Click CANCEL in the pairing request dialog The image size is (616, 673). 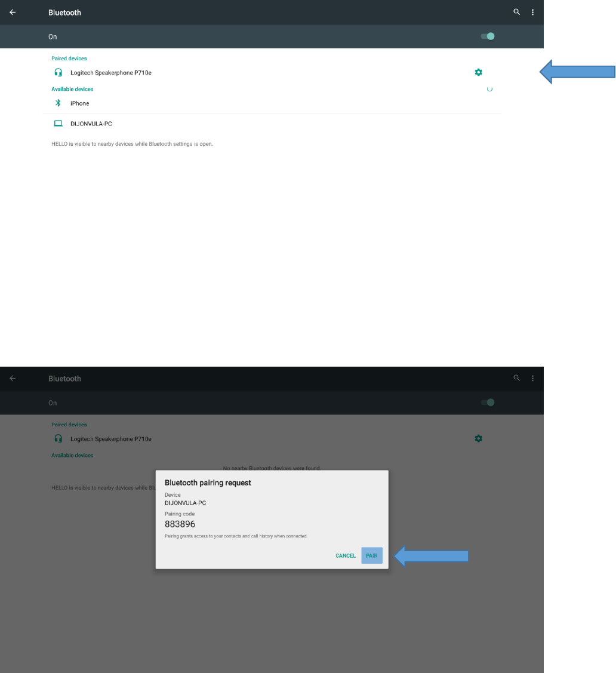pos(346,556)
